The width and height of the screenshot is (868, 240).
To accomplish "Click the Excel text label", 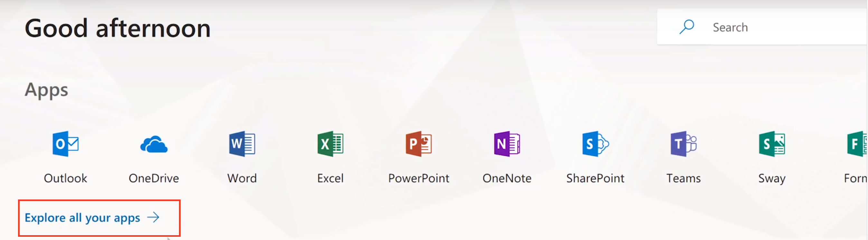I will 330,178.
